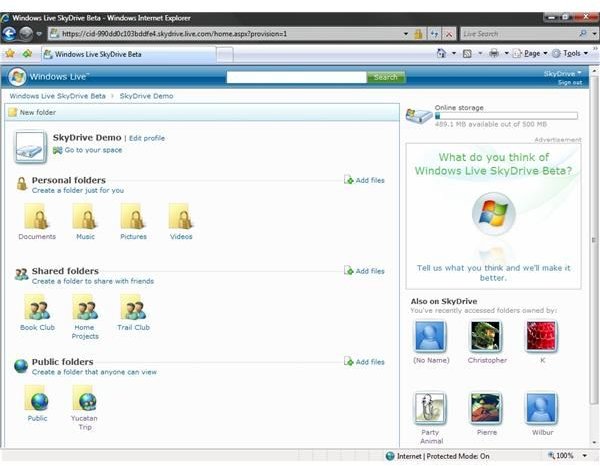Open the Favorites Center star icon
This screenshot has width=600, height=466.
10,54
